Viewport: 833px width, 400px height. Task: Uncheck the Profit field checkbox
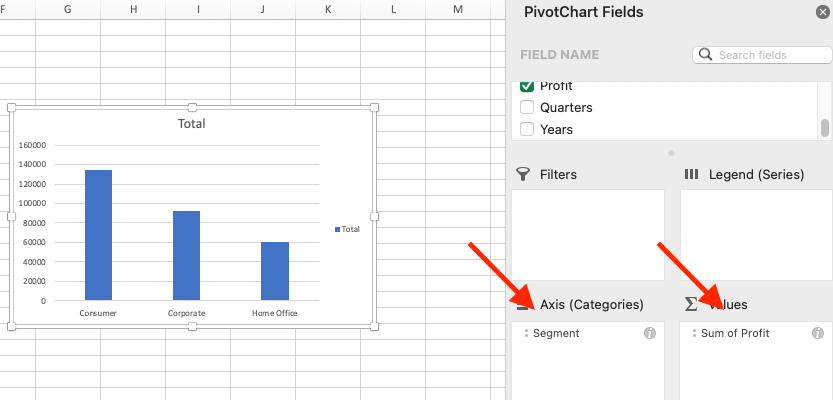click(x=527, y=86)
